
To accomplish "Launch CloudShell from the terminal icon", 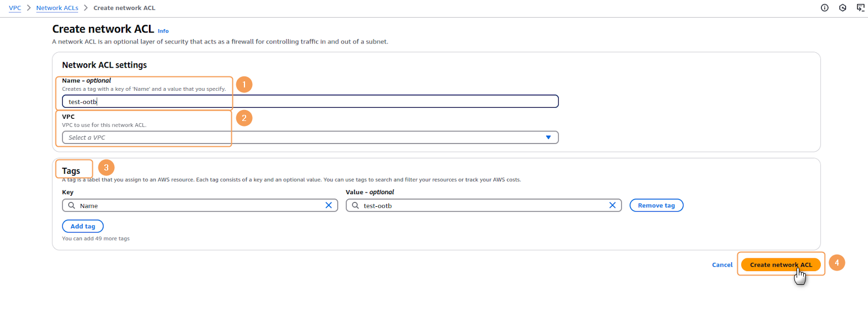I will click(x=860, y=8).
